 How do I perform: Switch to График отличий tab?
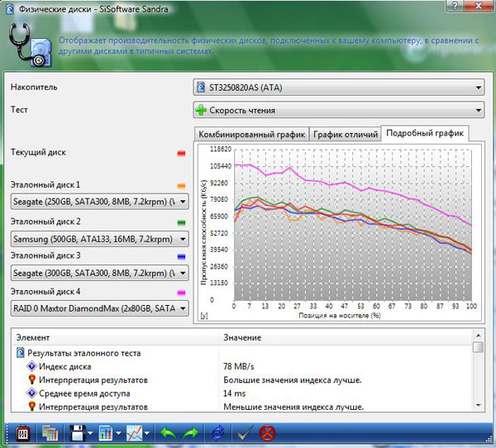point(346,135)
